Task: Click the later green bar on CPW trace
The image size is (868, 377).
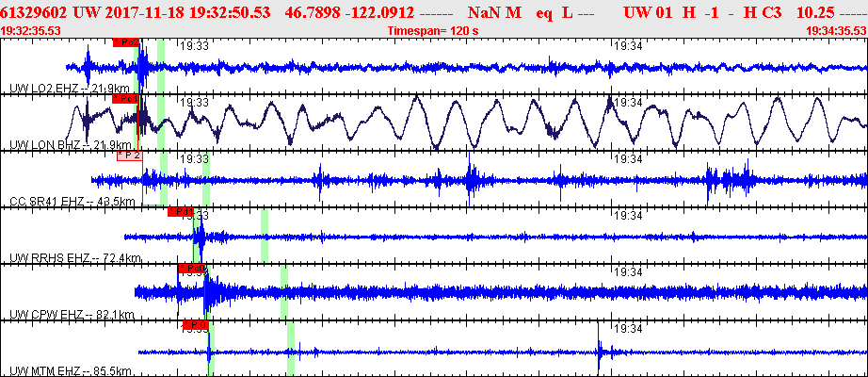Action: click(x=284, y=291)
